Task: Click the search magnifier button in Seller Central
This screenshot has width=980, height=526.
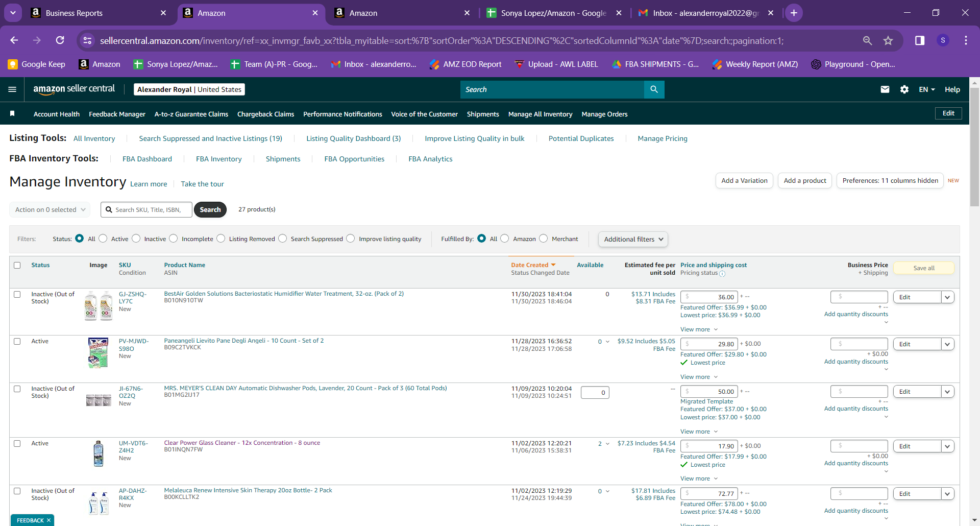Action: pos(654,89)
